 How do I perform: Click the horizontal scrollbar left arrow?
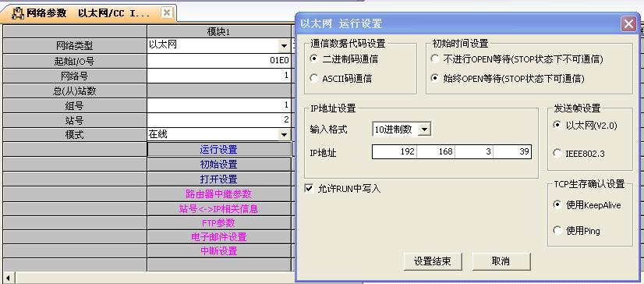pos(9,278)
